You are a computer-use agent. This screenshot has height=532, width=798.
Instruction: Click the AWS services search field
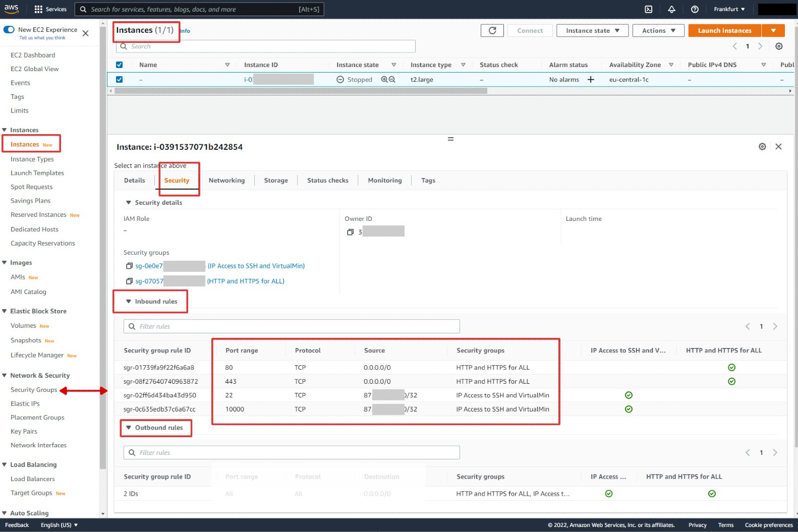click(199, 9)
